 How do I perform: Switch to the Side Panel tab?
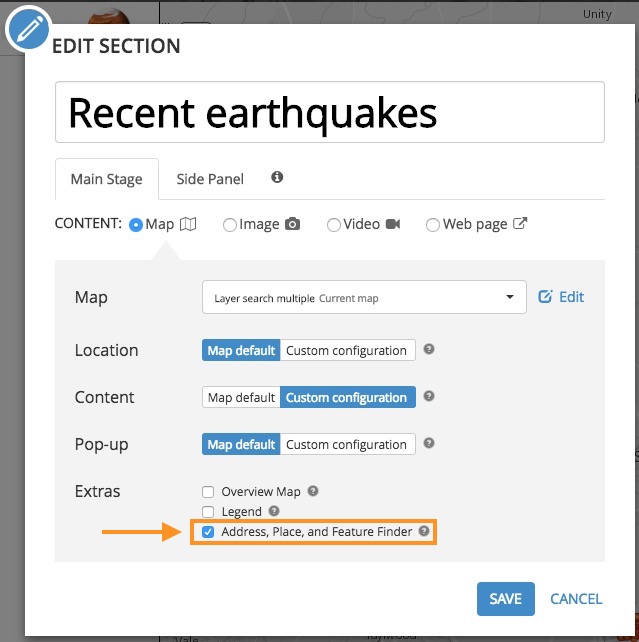pyautogui.click(x=210, y=180)
